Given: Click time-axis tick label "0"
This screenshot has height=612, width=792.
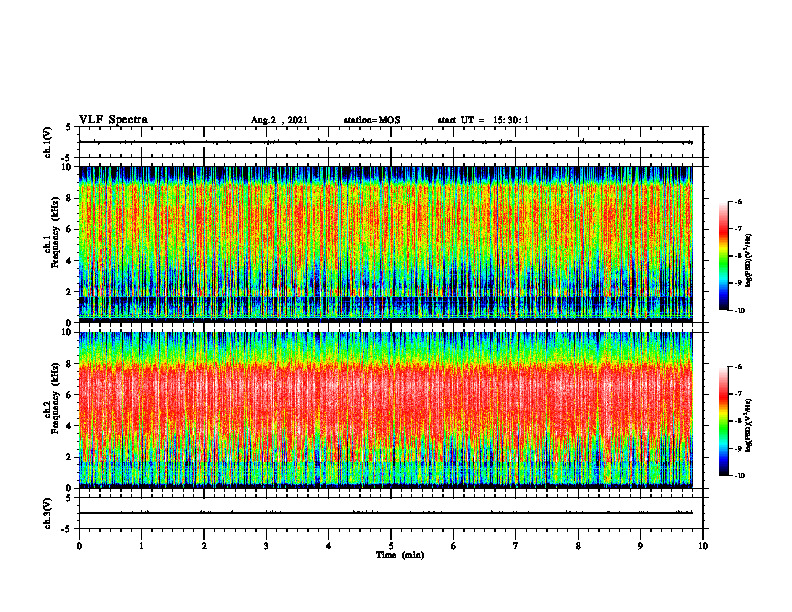Looking at the screenshot, I should [x=79, y=546].
